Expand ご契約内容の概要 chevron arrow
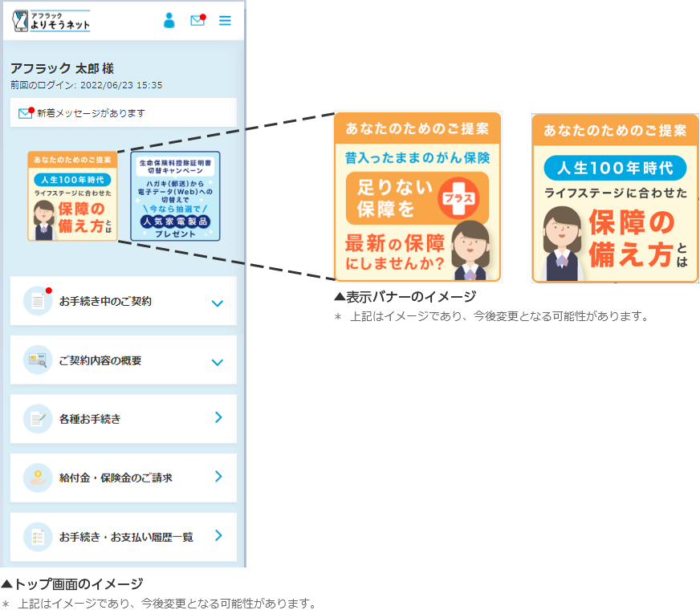700x610 pixels. pos(217,362)
